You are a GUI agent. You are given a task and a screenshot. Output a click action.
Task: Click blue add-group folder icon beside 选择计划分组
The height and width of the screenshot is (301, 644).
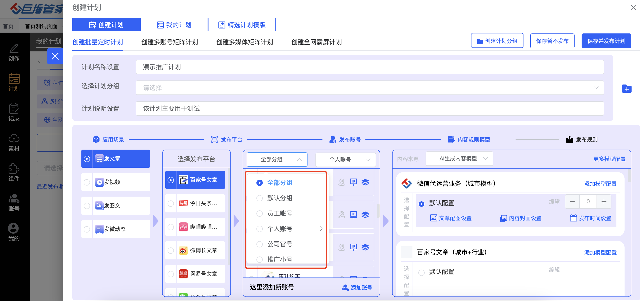626,89
